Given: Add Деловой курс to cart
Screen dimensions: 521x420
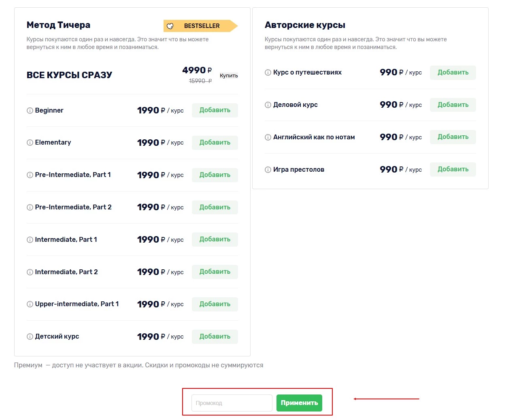Looking at the screenshot, I should coord(453,105).
